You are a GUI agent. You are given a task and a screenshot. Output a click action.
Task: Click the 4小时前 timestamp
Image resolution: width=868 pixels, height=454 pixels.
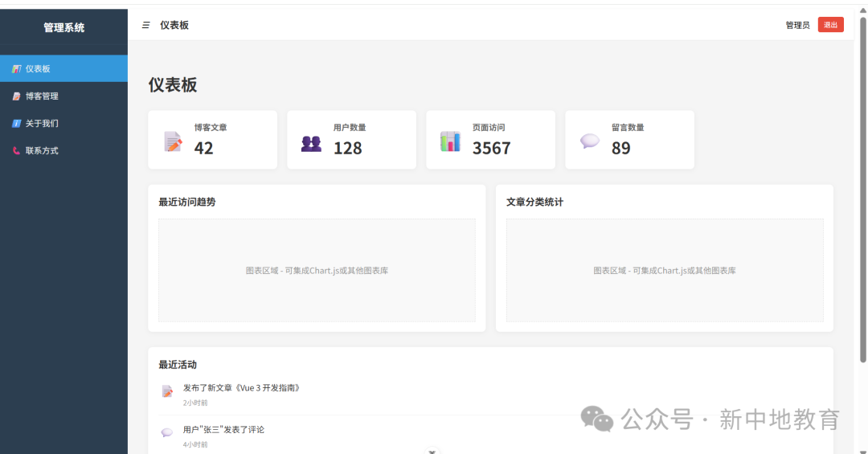(x=195, y=444)
